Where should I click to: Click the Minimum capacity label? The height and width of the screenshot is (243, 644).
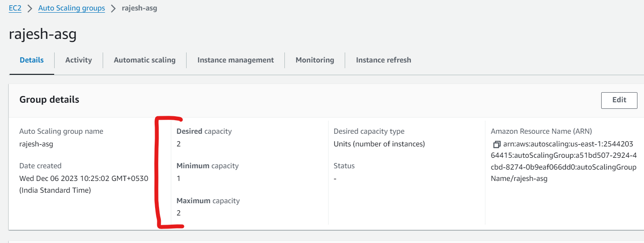tap(208, 166)
